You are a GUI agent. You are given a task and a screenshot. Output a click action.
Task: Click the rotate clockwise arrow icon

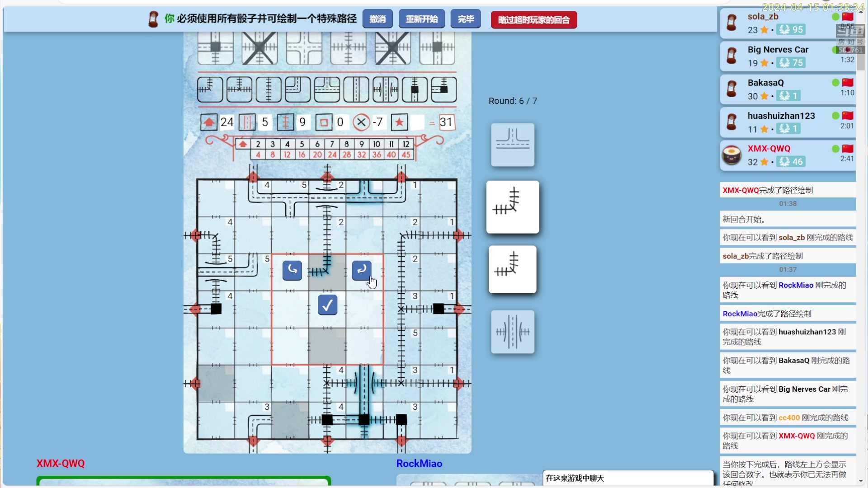362,270
